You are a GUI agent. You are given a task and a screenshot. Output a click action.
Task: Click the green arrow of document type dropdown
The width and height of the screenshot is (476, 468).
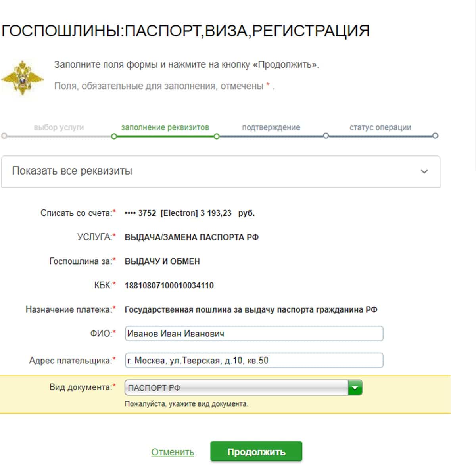point(355,388)
